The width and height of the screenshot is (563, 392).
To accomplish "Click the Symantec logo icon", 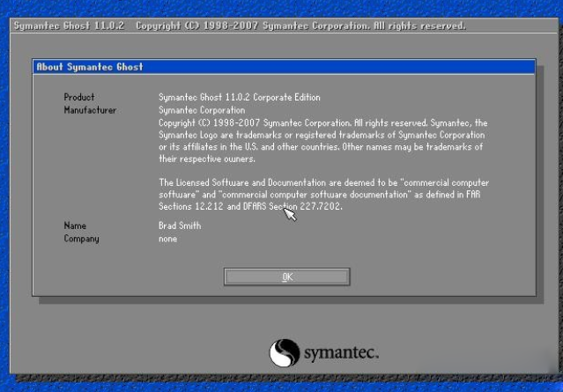I will 285,352.
